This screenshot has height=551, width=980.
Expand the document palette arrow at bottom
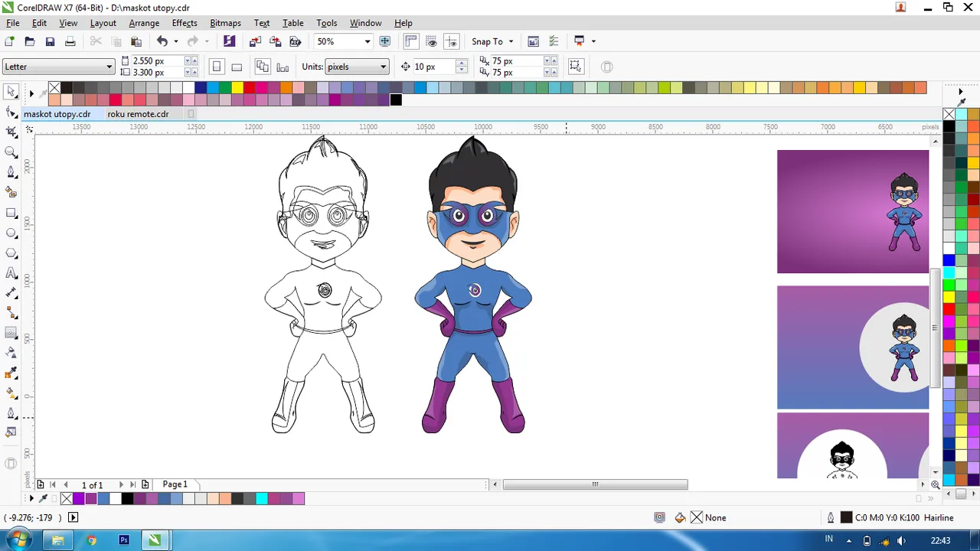[x=31, y=498]
